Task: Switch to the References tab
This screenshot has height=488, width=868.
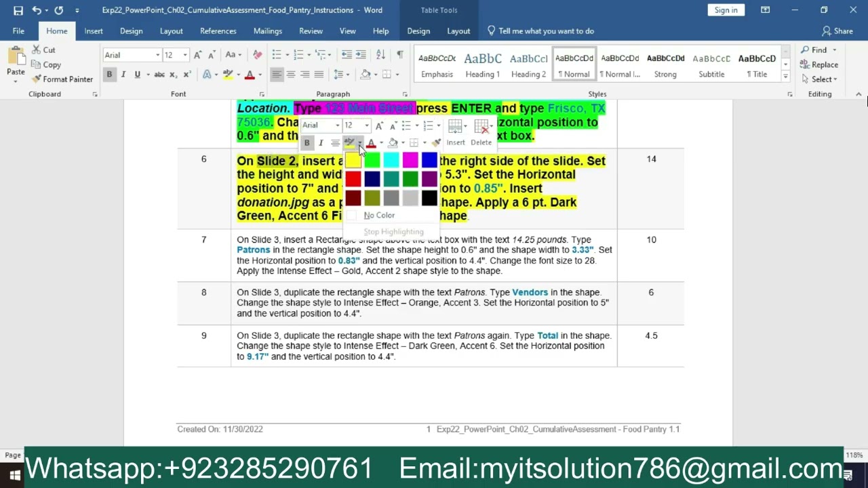Action: (218, 31)
